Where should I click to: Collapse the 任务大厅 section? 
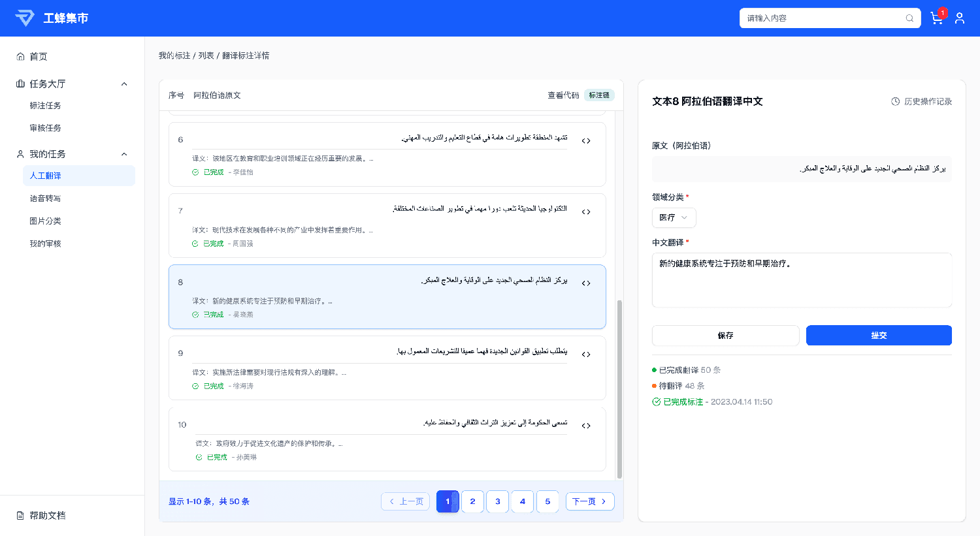pos(123,84)
